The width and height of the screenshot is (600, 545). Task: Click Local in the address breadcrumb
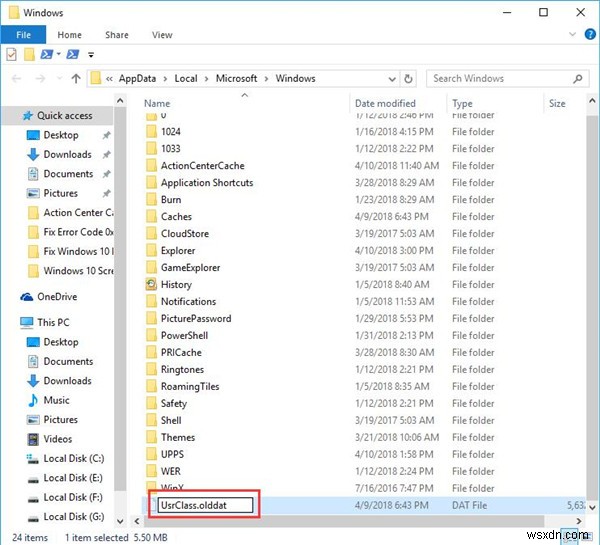[x=186, y=78]
